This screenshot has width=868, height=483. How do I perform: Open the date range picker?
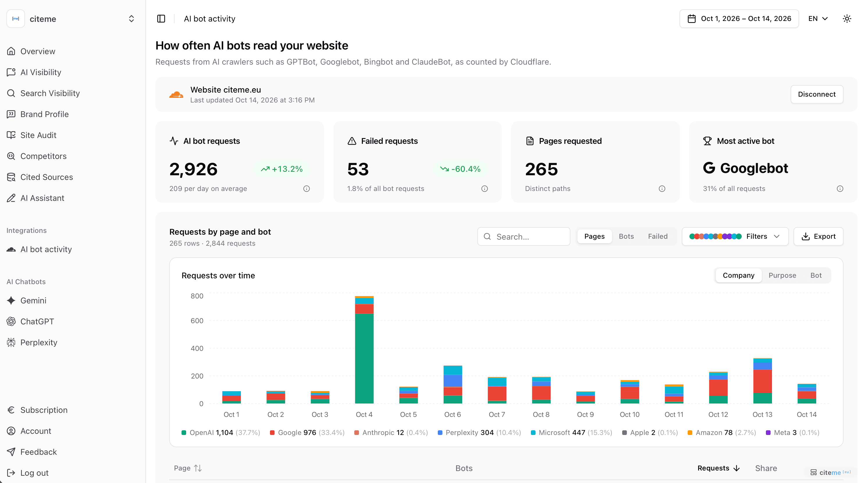(x=739, y=19)
